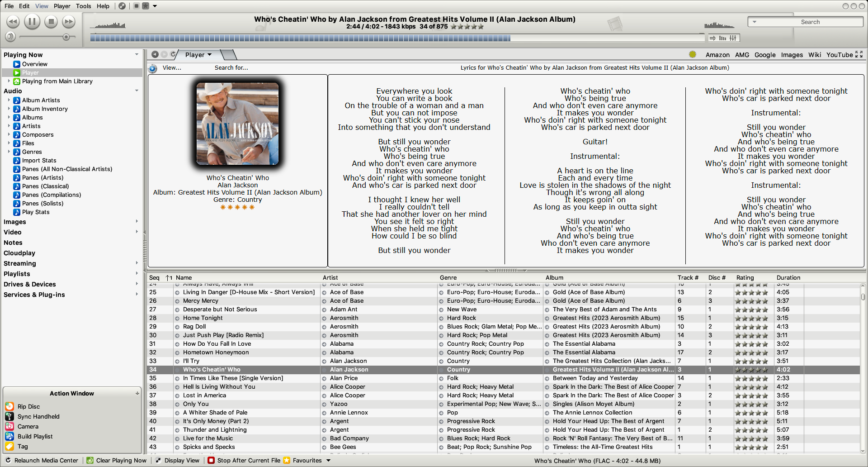Open the File menu

tap(9, 6)
